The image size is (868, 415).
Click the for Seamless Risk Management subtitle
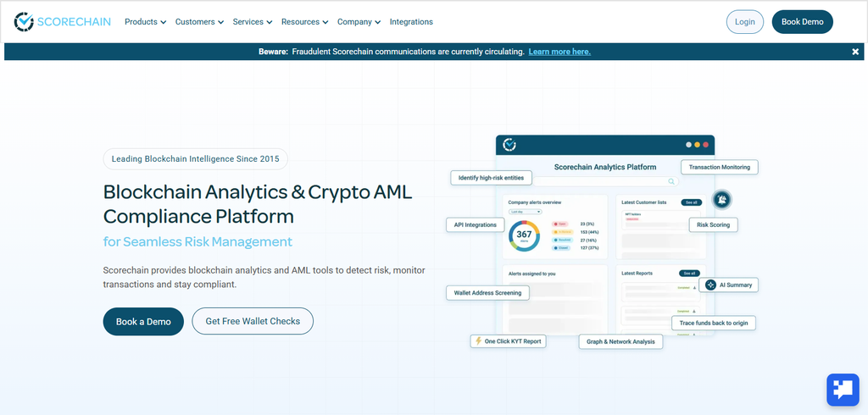pyautogui.click(x=198, y=242)
